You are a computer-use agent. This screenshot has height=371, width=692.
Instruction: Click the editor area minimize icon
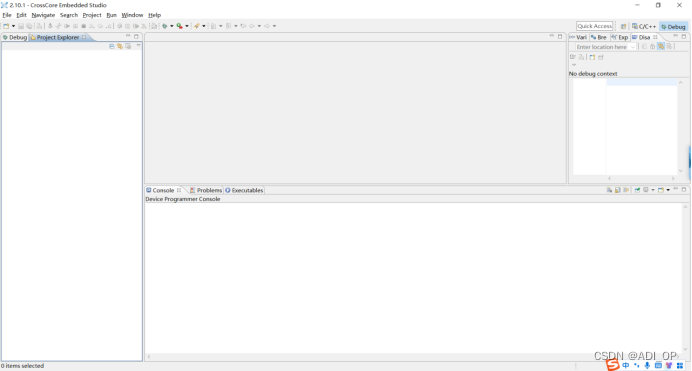point(552,36)
